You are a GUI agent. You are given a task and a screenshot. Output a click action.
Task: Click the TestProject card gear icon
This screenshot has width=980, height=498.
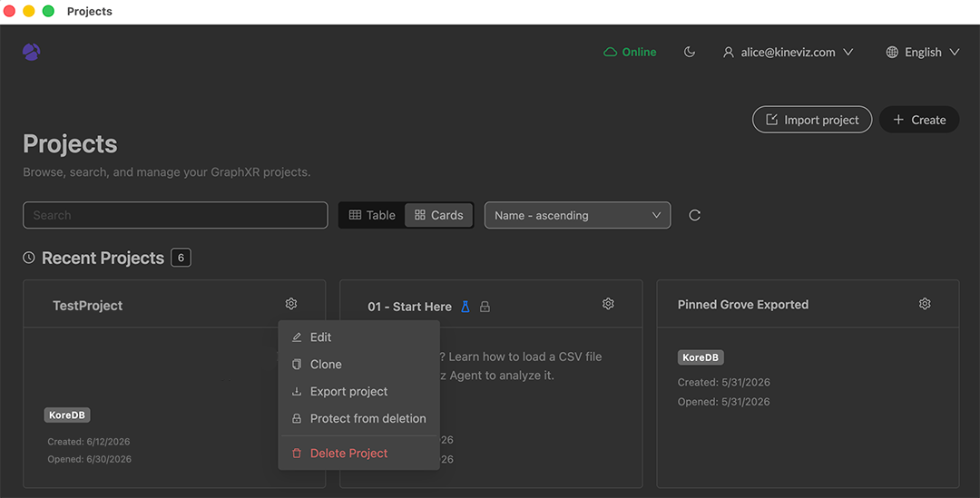pos(291,304)
